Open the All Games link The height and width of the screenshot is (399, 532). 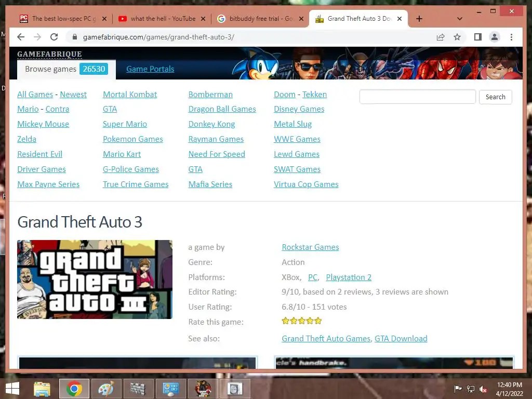[35, 95]
